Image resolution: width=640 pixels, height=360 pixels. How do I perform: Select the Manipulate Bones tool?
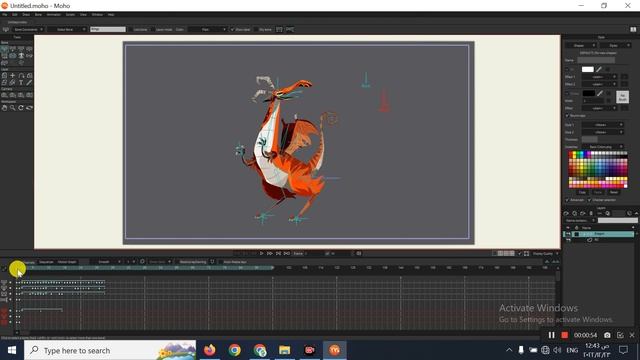point(13,56)
